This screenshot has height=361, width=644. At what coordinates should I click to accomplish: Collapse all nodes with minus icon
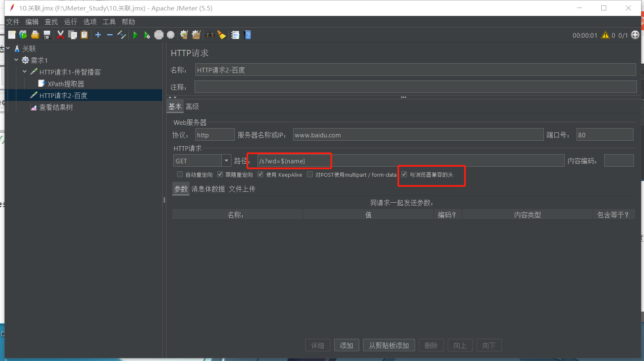point(110,35)
